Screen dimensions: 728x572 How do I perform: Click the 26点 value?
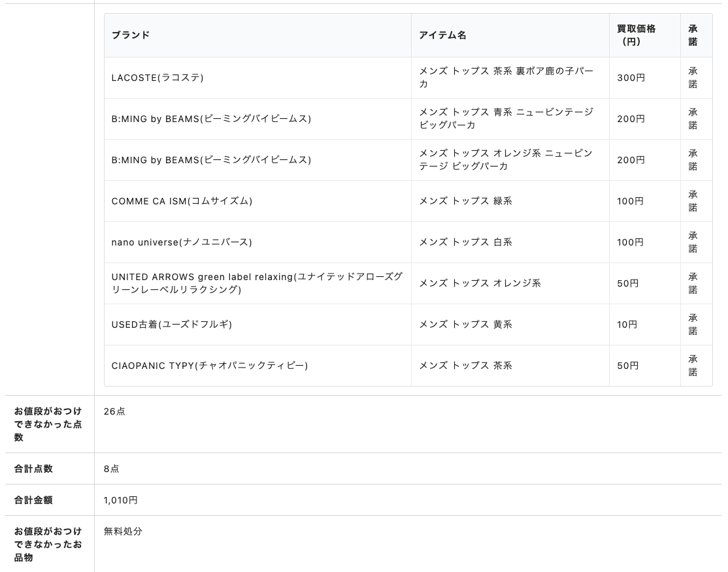click(x=114, y=411)
